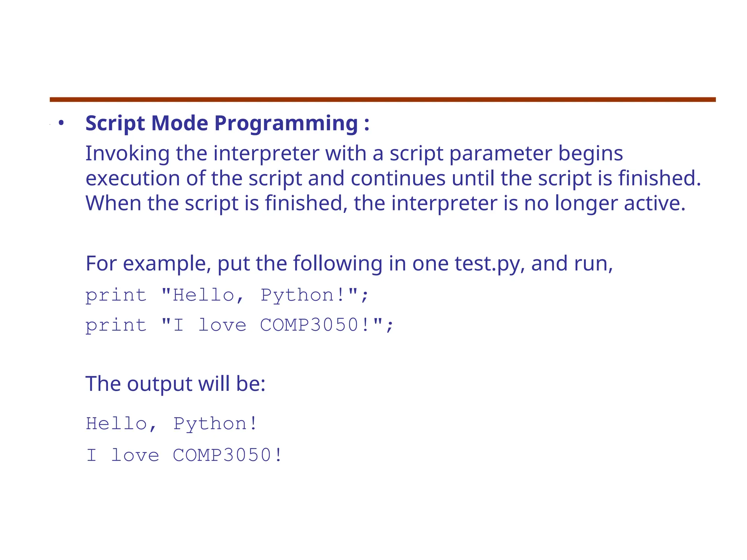This screenshot has width=747, height=560.
Task: Click the word "print" in the second code line
Action: click(x=116, y=325)
